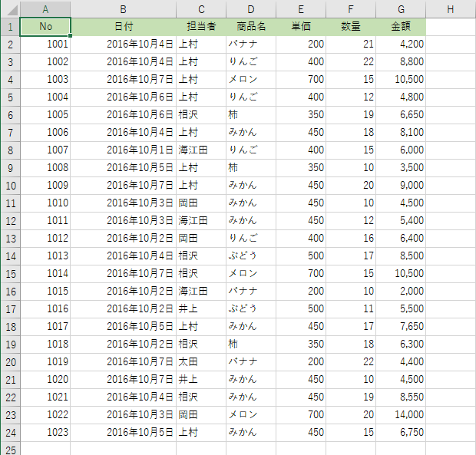Screen dimensions: 476x455
Task: Select バナナ in row 2
Action: pyautogui.click(x=251, y=45)
